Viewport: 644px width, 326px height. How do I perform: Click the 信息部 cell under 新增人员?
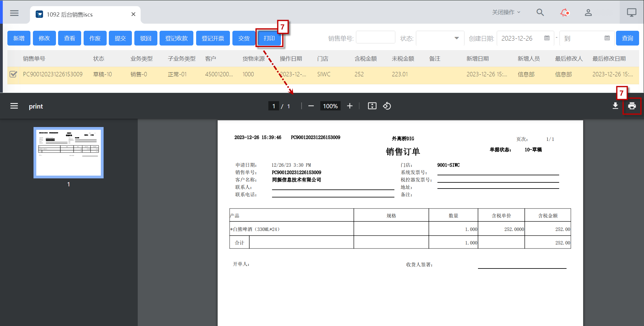pos(526,74)
